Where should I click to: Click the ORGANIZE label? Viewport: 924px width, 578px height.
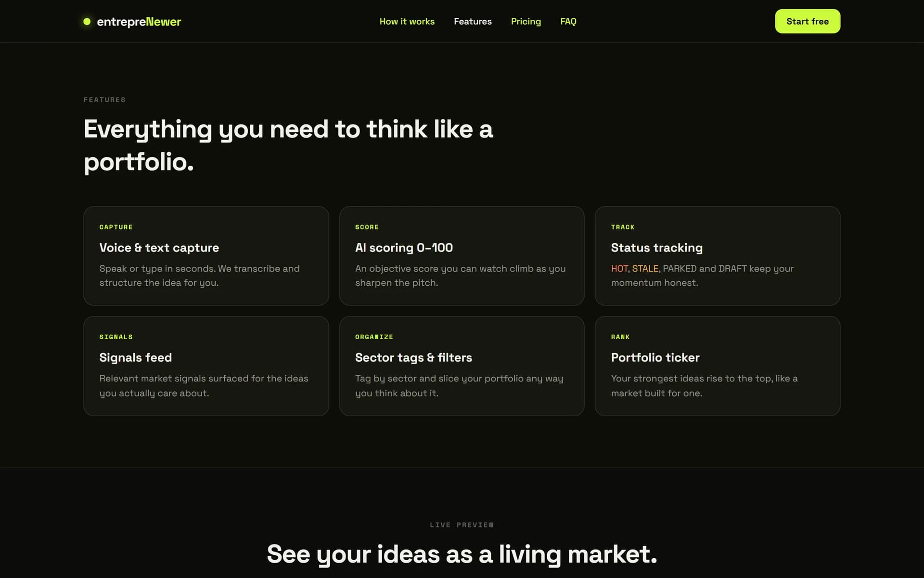point(374,337)
